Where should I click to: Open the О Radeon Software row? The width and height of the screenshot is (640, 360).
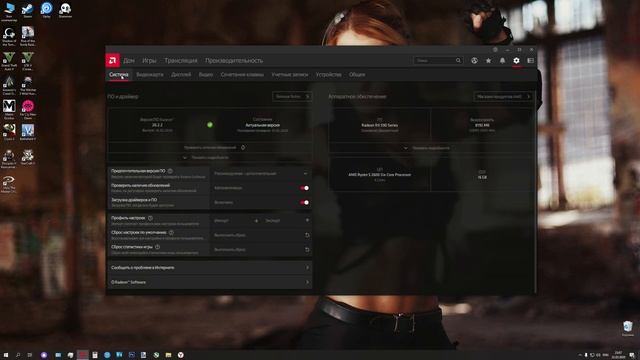[210, 282]
